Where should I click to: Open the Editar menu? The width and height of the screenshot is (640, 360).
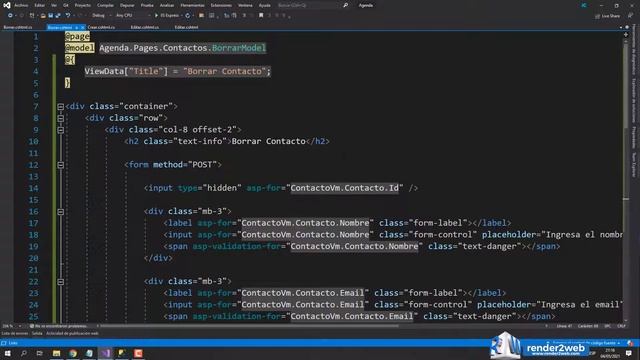39,5
